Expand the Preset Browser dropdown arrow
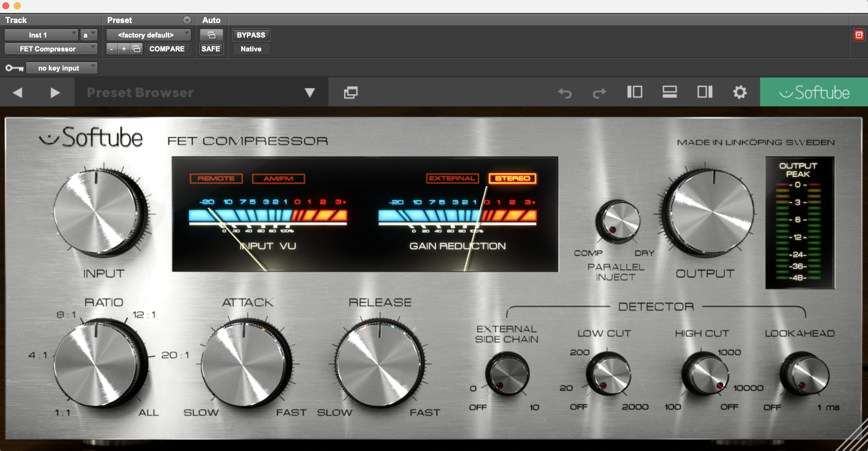This screenshot has height=451, width=868. [309, 92]
